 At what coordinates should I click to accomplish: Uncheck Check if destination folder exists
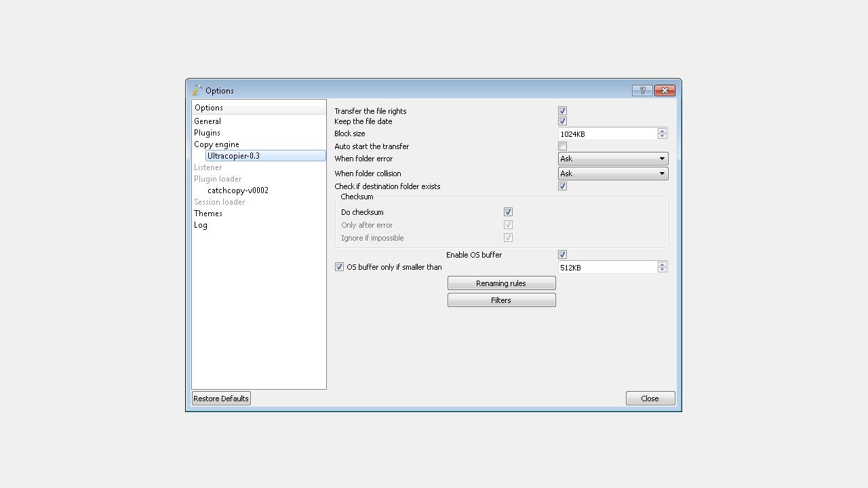[x=562, y=186]
